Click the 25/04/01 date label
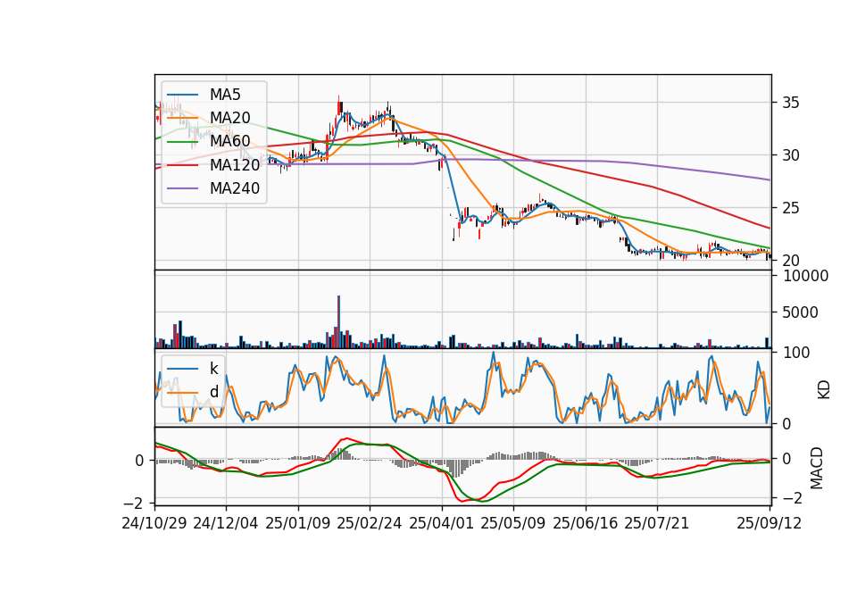This screenshot has width=857, height=616. point(442,523)
